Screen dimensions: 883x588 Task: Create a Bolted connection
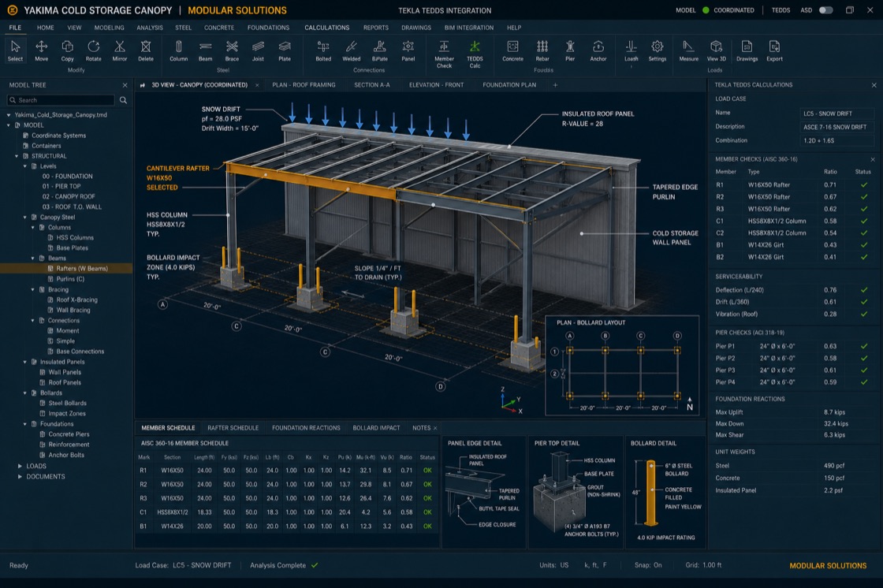[x=323, y=50]
